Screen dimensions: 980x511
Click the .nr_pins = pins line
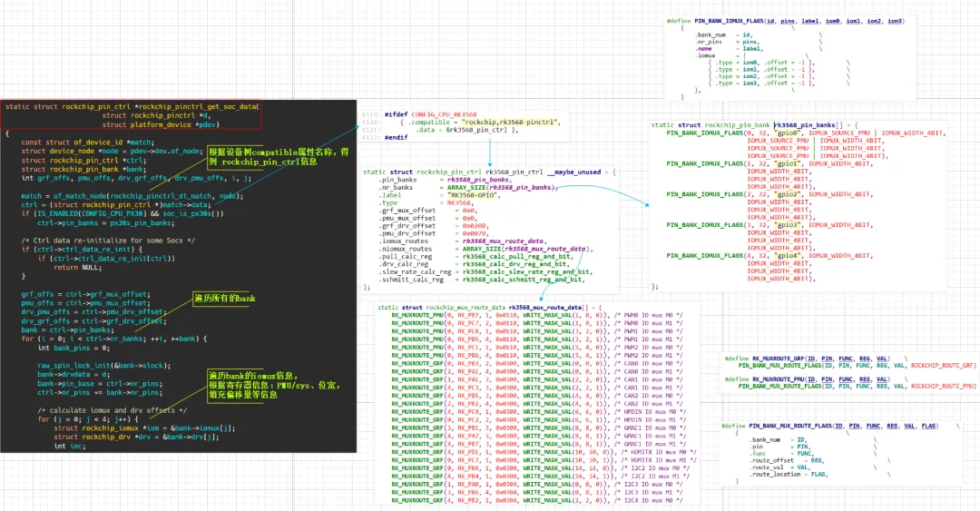pos(728,42)
